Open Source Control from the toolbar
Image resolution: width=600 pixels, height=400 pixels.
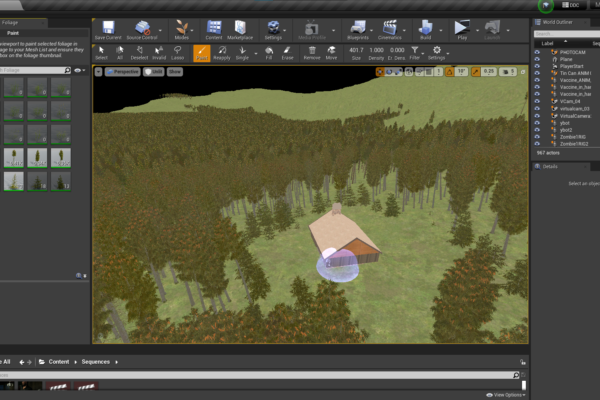coord(142,30)
